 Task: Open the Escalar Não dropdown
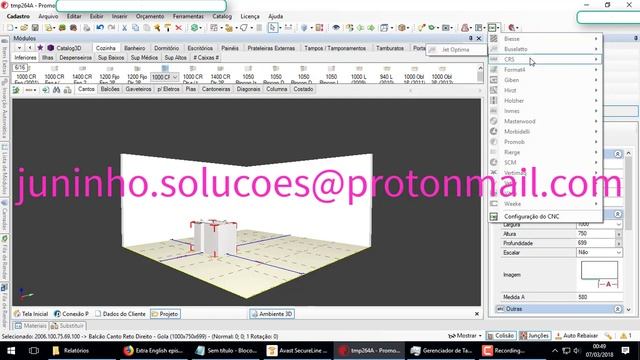tap(618, 253)
